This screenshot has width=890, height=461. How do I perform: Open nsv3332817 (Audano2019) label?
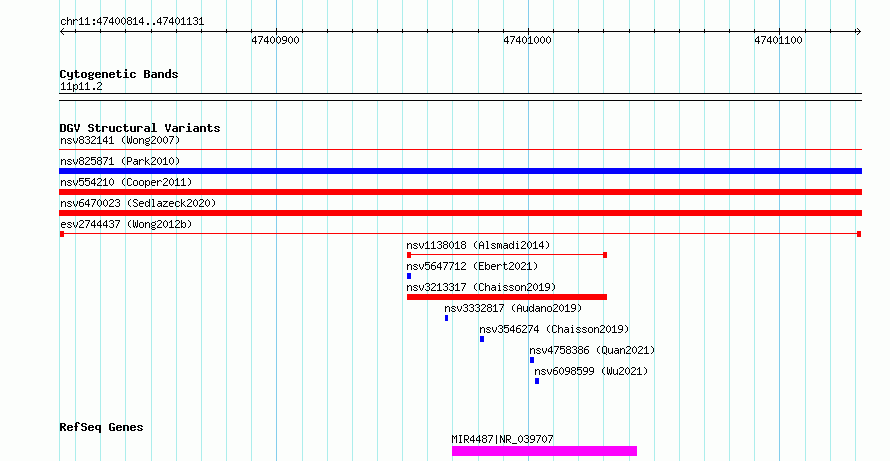[513, 308]
